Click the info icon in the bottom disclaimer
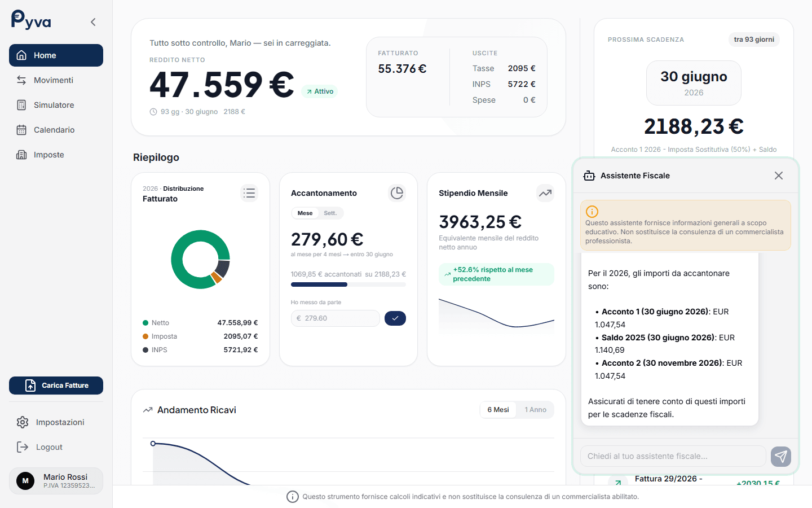Screen dimensions: 812x508 [293, 497]
